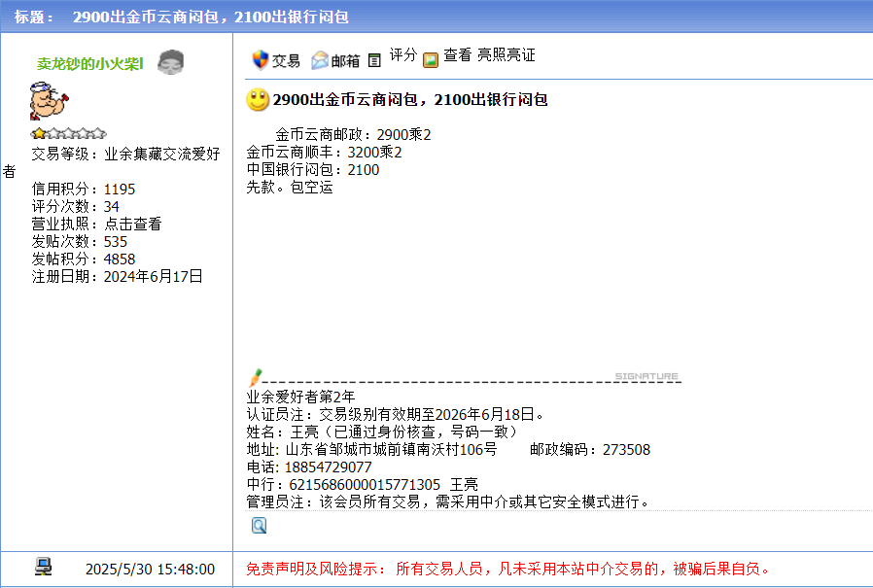Click the yellow smiley face icon

click(x=258, y=99)
